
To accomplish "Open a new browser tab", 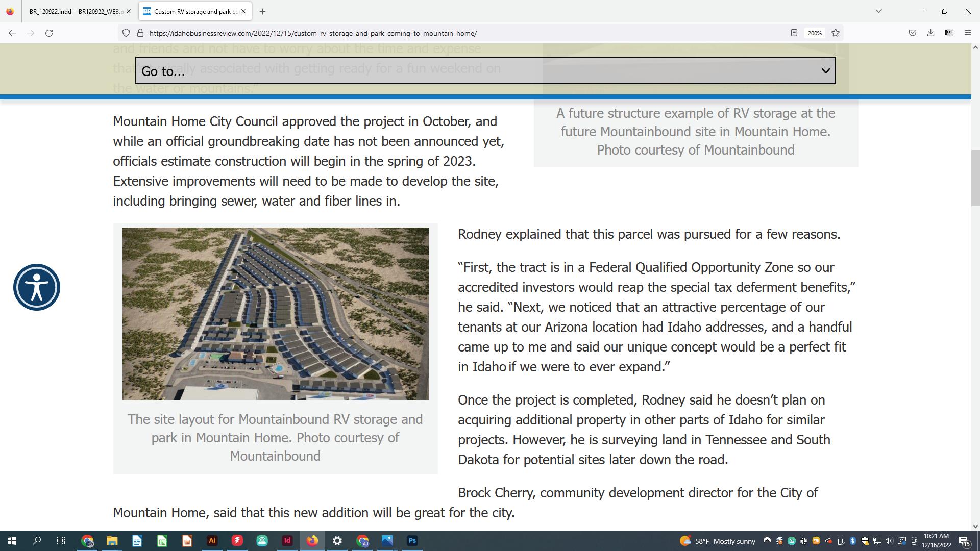I will (262, 11).
